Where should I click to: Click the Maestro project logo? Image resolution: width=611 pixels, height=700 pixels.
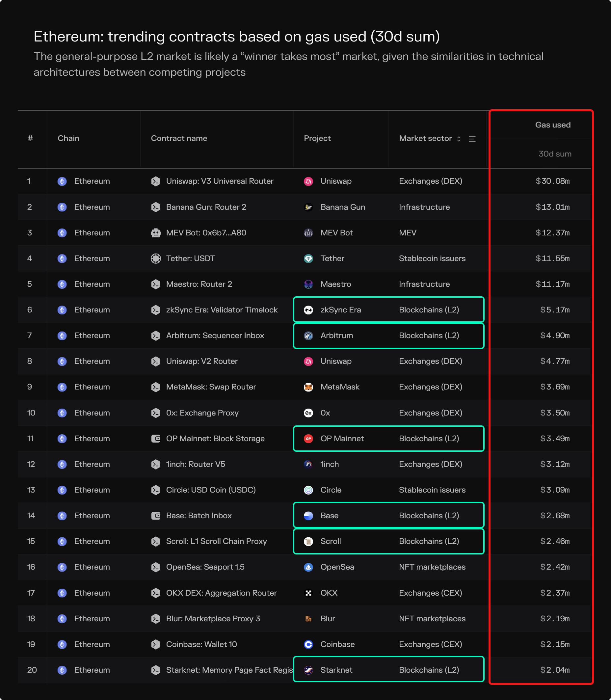308,284
